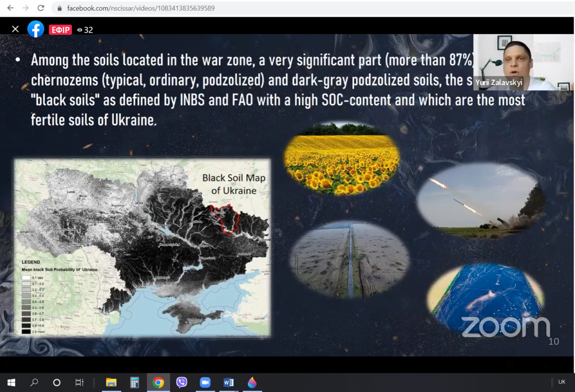Open the Calculator taskbar icon

135,382
